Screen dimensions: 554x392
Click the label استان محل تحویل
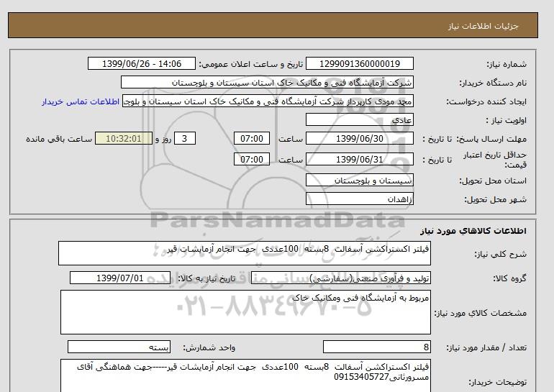pos(493,181)
